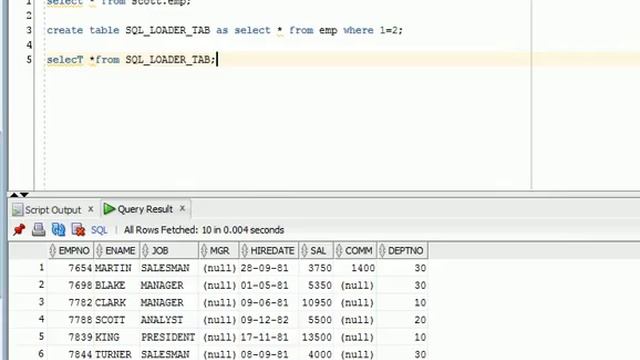Image resolution: width=640 pixels, height=360 pixels.
Task: Click the red pin icon in Query Result
Action: [19, 230]
